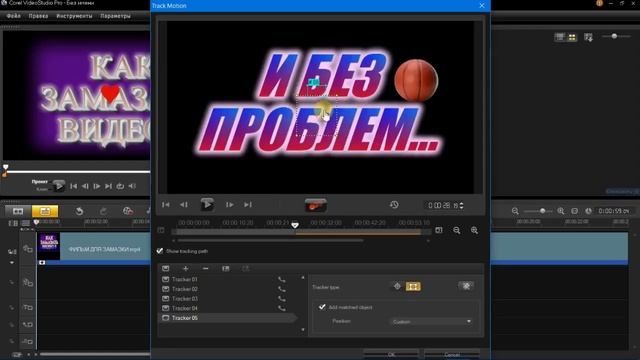Cancel the Track Motion dialog
The height and width of the screenshot is (360, 640).
coord(452,355)
